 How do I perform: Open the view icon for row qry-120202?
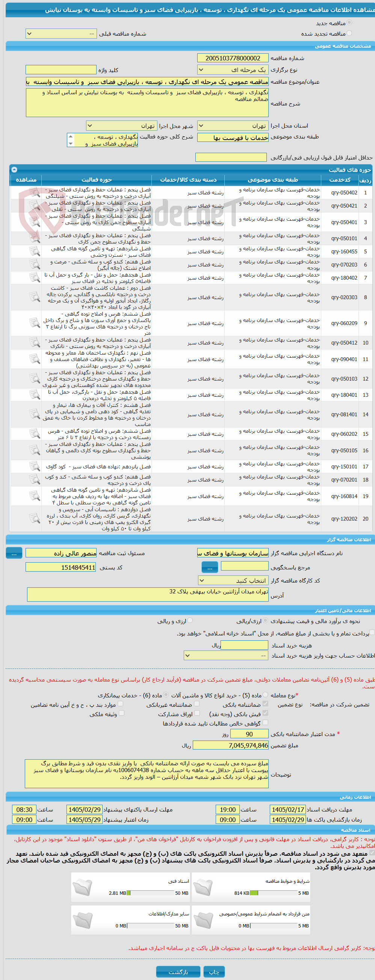[x=35, y=519]
